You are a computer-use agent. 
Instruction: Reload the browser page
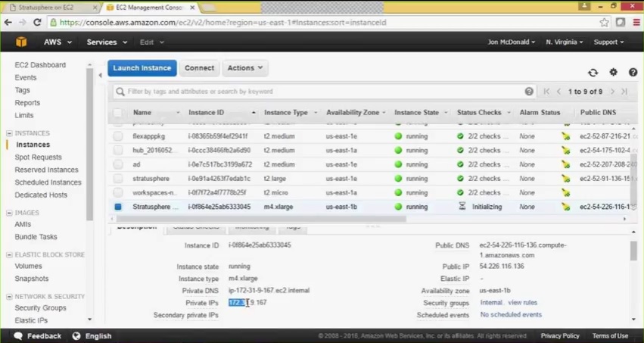click(37, 23)
